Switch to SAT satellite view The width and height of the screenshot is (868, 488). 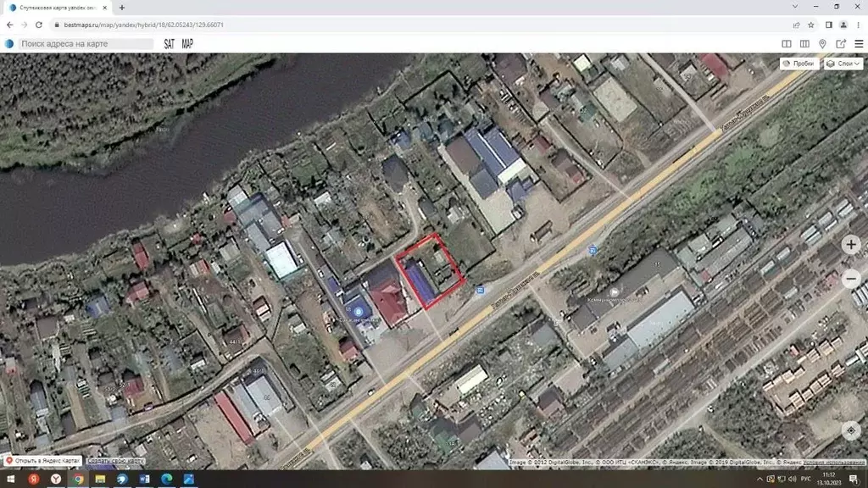coord(170,44)
